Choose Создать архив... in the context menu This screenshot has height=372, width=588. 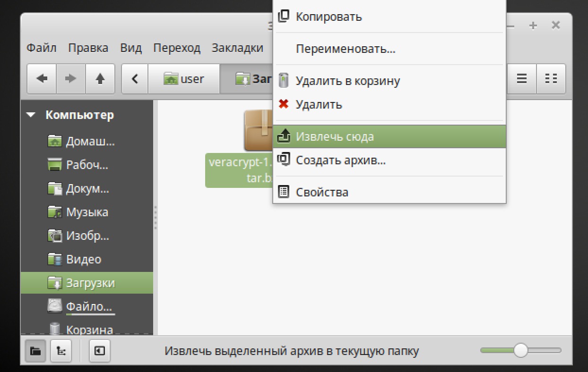(389, 160)
